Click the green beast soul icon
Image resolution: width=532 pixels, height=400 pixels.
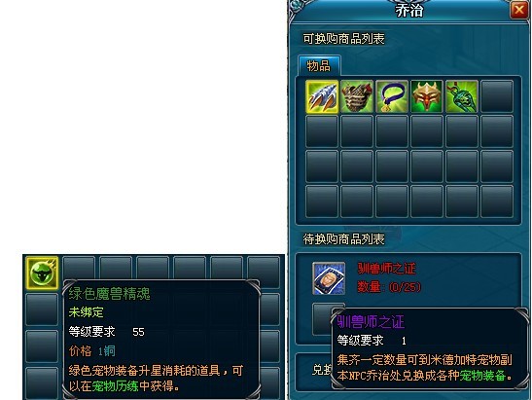point(42,273)
